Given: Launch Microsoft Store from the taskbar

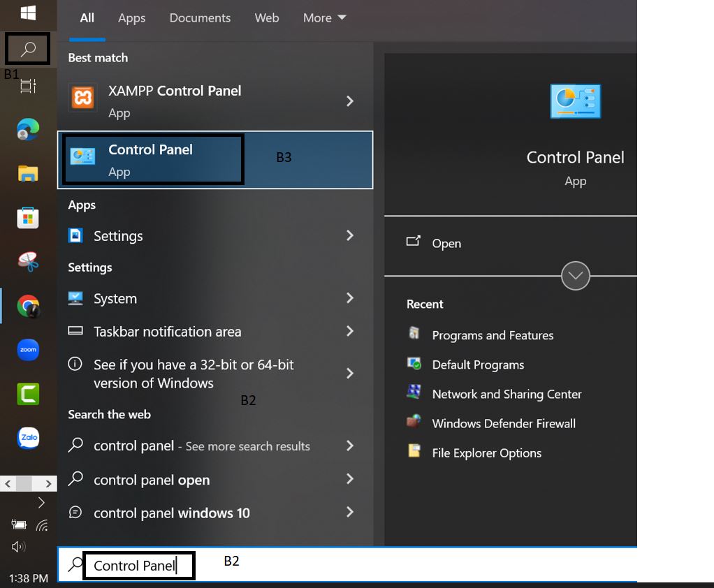Looking at the screenshot, I should pyautogui.click(x=28, y=218).
